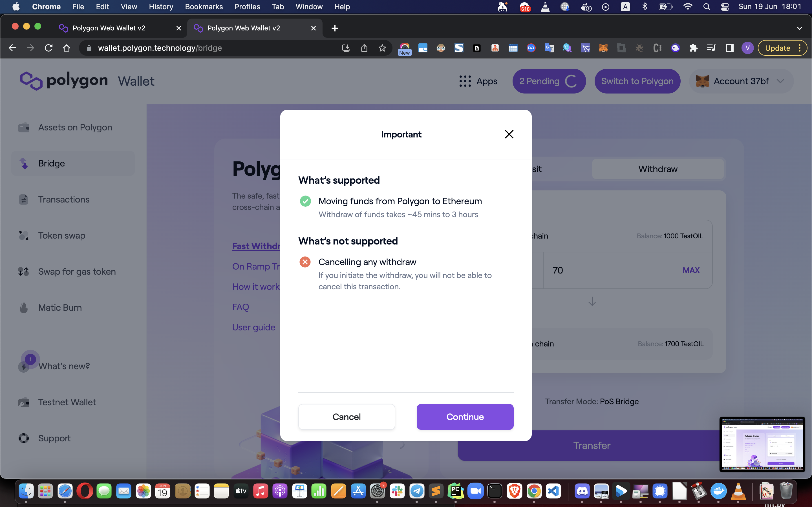
Task: Click the browser reload icon
Action: tap(49, 48)
